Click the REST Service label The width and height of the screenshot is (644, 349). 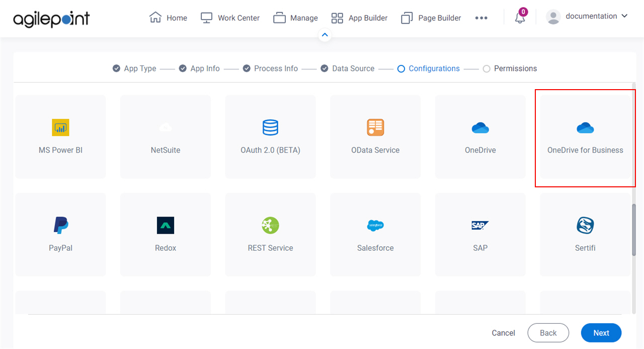tap(270, 248)
